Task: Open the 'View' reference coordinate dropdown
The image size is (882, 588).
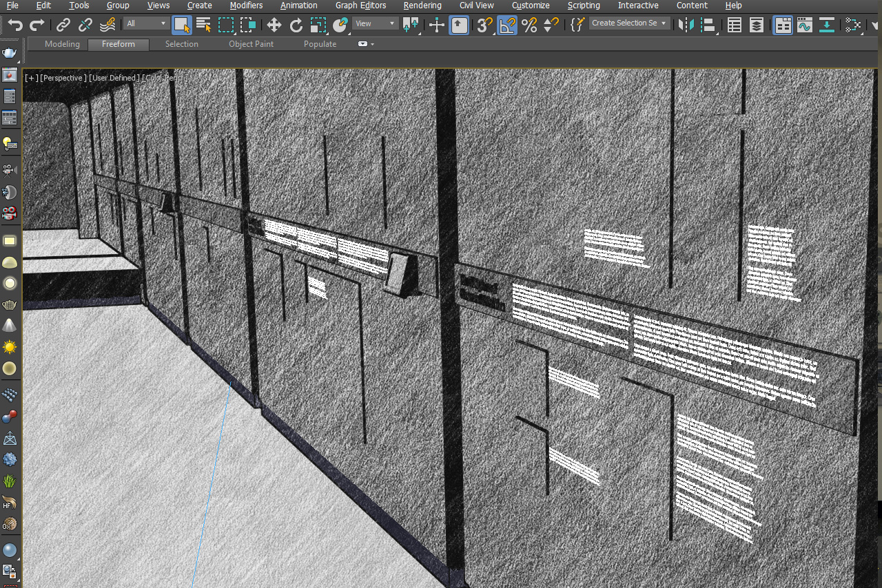Action: coord(375,23)
